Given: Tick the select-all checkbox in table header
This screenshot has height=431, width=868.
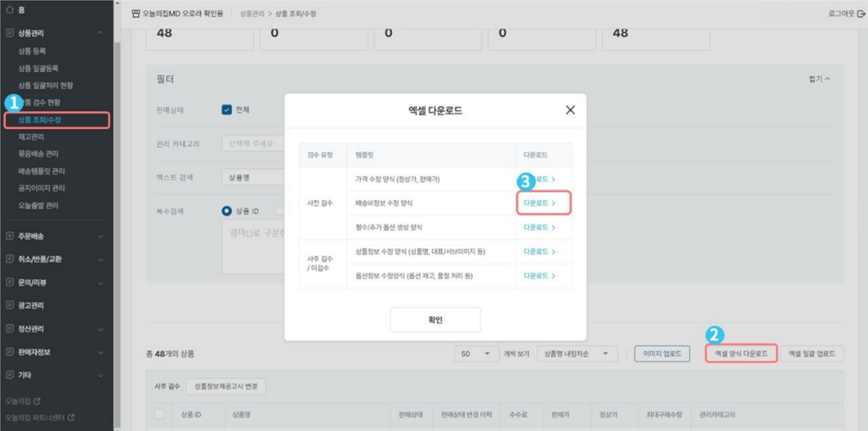Looking at the screenshot, I should coord(159,414).
